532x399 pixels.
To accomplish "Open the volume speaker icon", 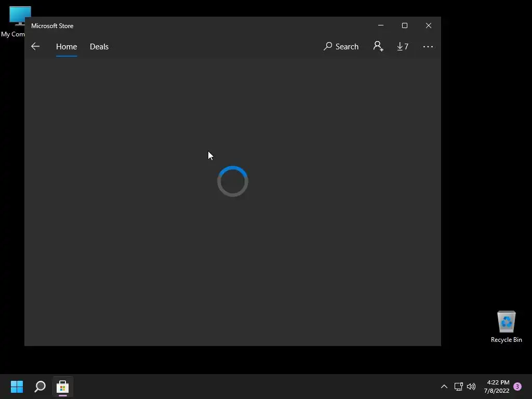I will pos(471,387).
